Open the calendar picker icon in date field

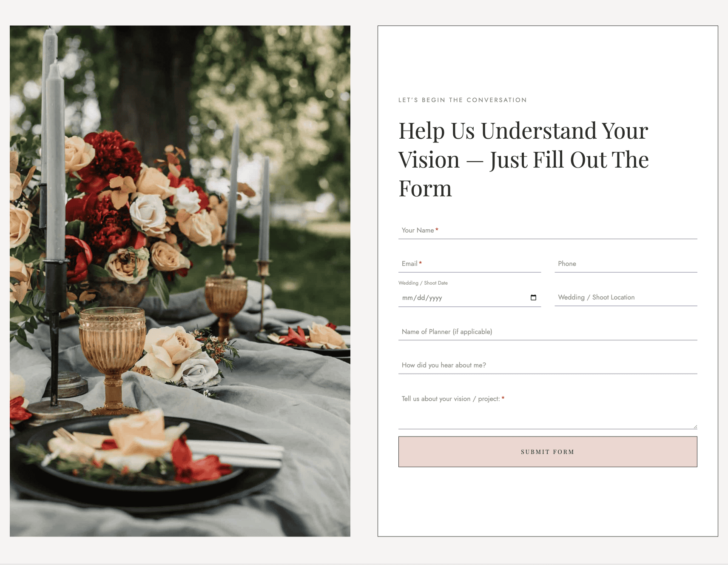(533, 297)
